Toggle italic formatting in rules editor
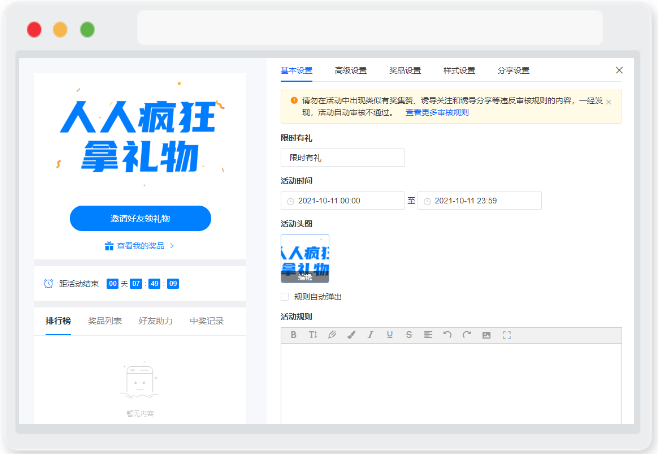Viewport: 658px width, 454px height. pyautogui.click(x=370, y=335)
